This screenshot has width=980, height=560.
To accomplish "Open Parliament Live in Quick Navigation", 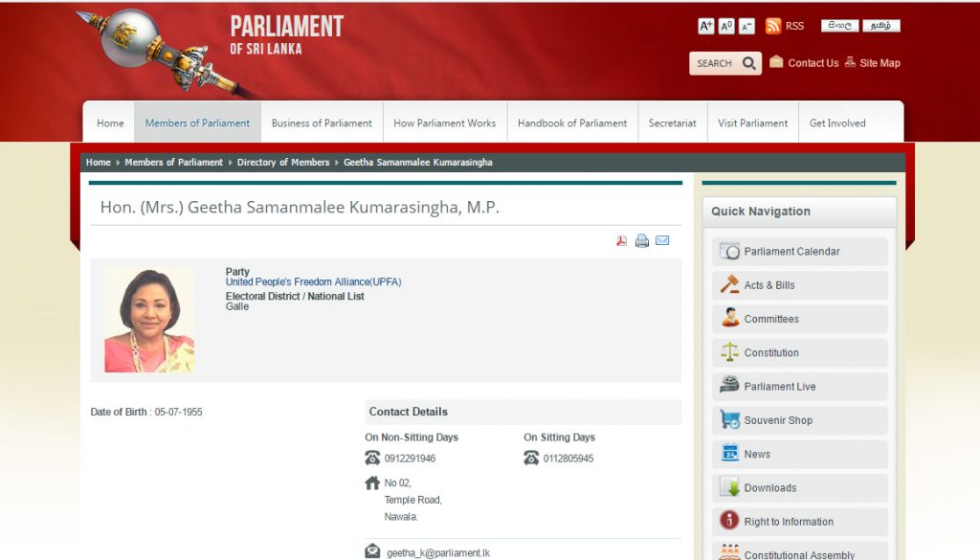I will tap(800, 386).
